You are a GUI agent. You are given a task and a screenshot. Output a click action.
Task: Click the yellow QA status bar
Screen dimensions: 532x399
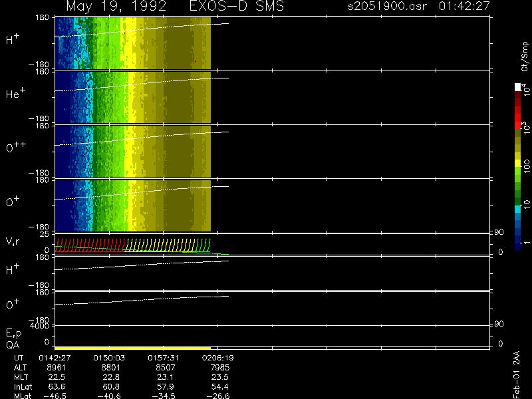tap(132, 348)
